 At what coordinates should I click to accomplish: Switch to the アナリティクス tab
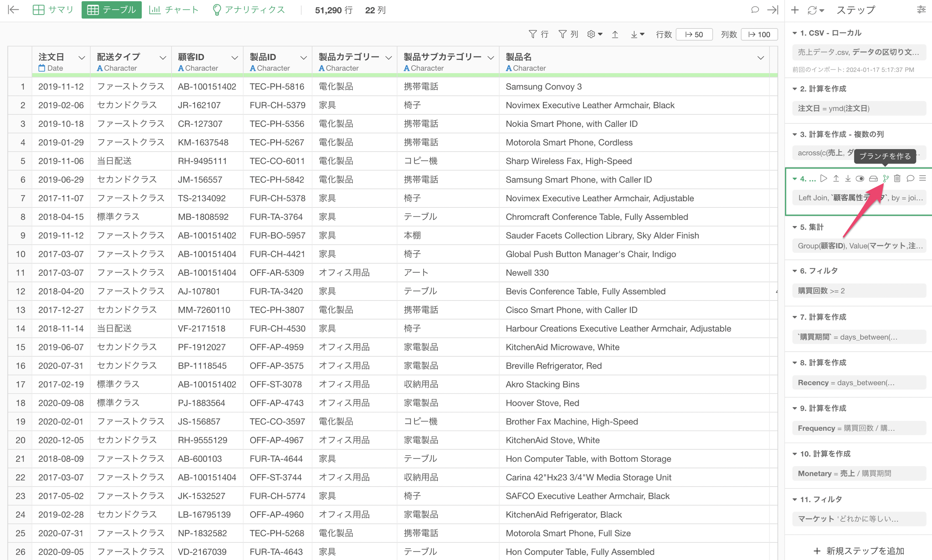(249, 10)
